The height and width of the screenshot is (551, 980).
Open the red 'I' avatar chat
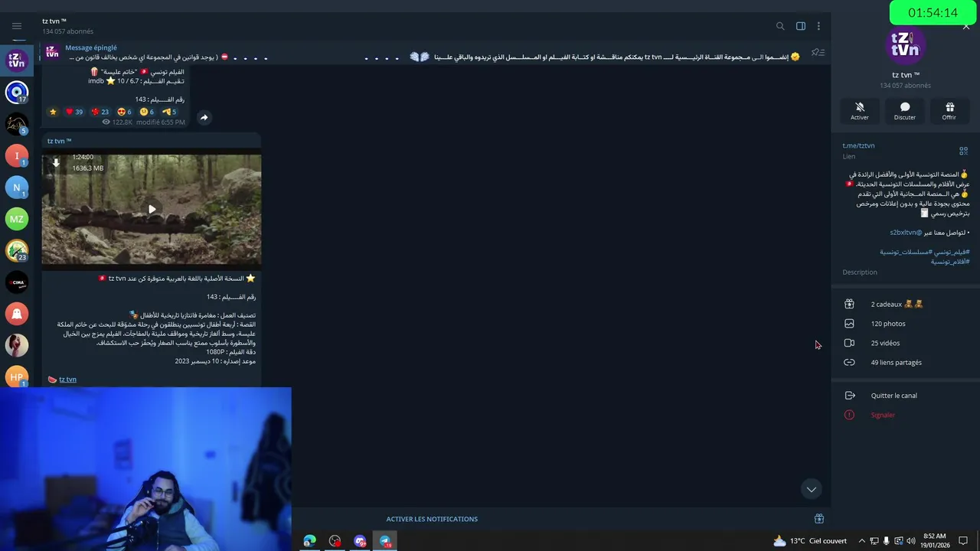tap(17, 155)
